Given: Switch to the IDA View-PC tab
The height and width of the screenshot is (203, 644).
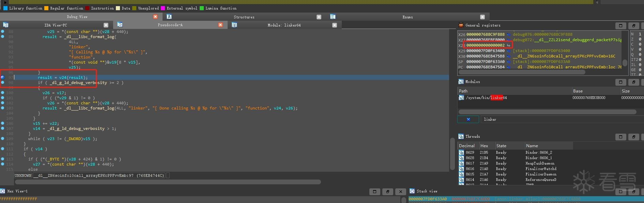Looking at the screenshot, I should click(x=56, y=25).
